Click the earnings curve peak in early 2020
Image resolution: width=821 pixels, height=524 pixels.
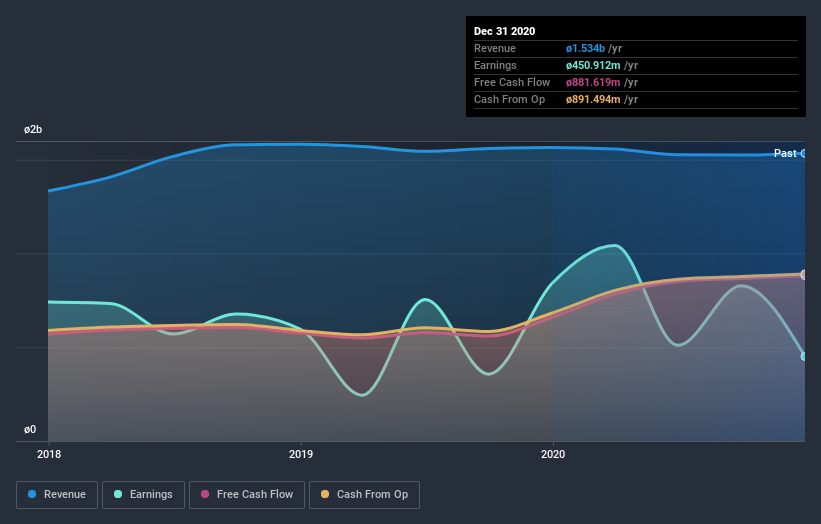pyautogui.click(x=614, y=245)
